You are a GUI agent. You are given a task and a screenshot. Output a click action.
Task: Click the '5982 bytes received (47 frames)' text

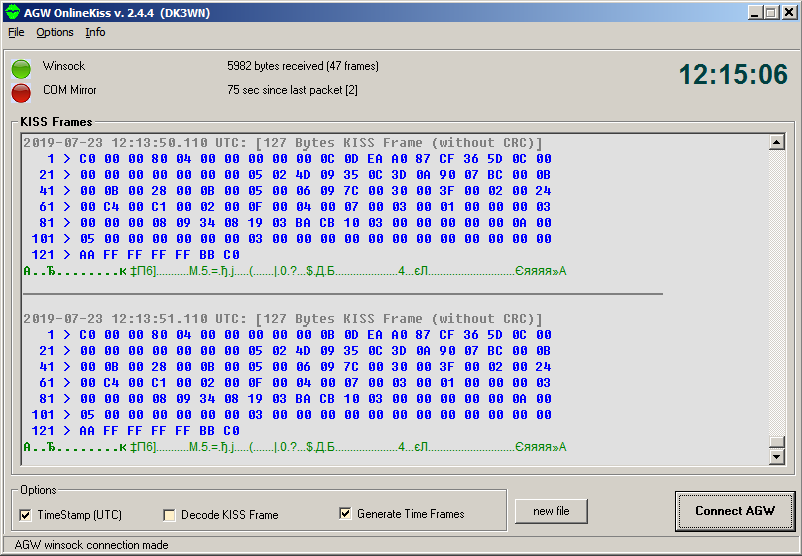tap(303, 66)
